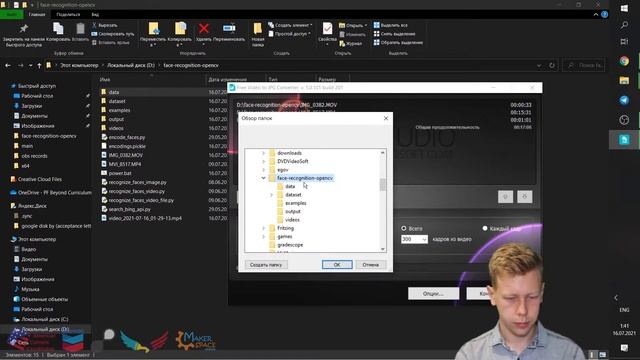Select the Всего (Total) frames radio button
640x360 pixels.
pyautogui.click(x=404, y=228)
